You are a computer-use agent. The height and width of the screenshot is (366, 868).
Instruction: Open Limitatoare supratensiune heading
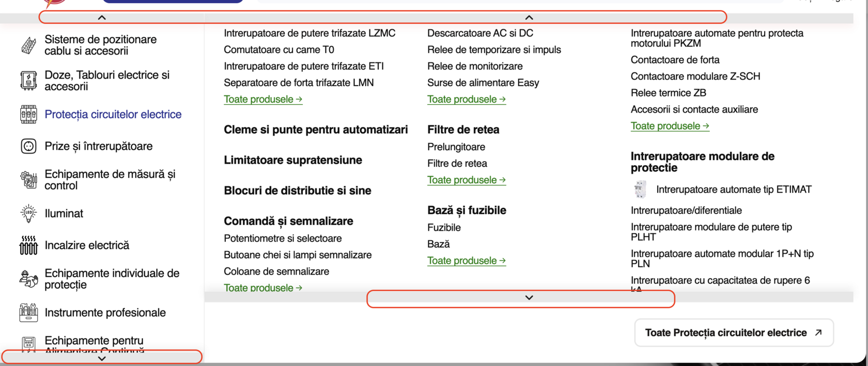coord(293,160)
